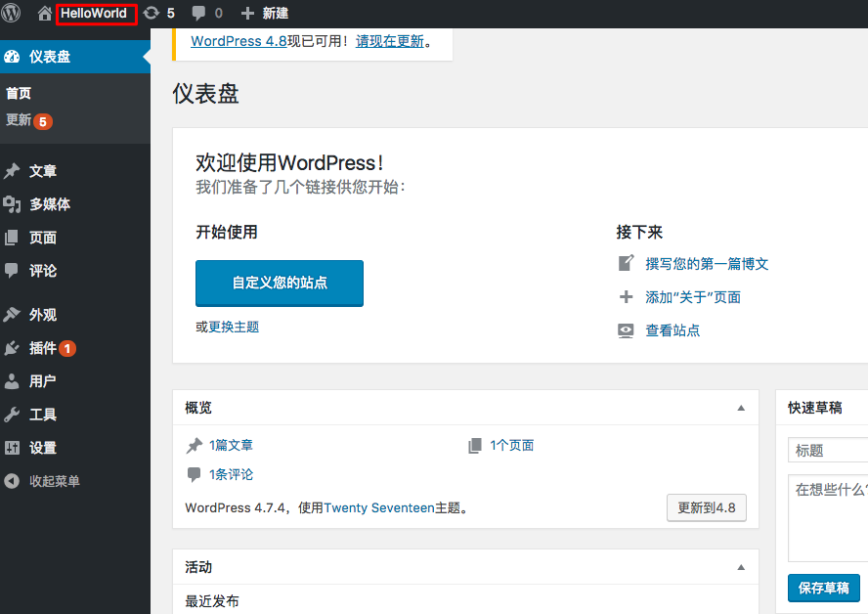Click the 插件 plug icon
Image resolution: width=868 pixels, height=614 pixels.
point(12,348)
